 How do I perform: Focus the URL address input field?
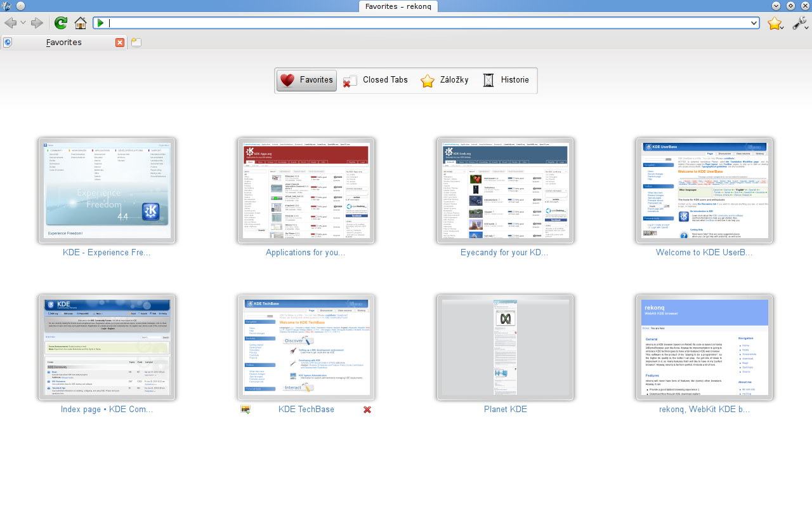tap(428, 23)
